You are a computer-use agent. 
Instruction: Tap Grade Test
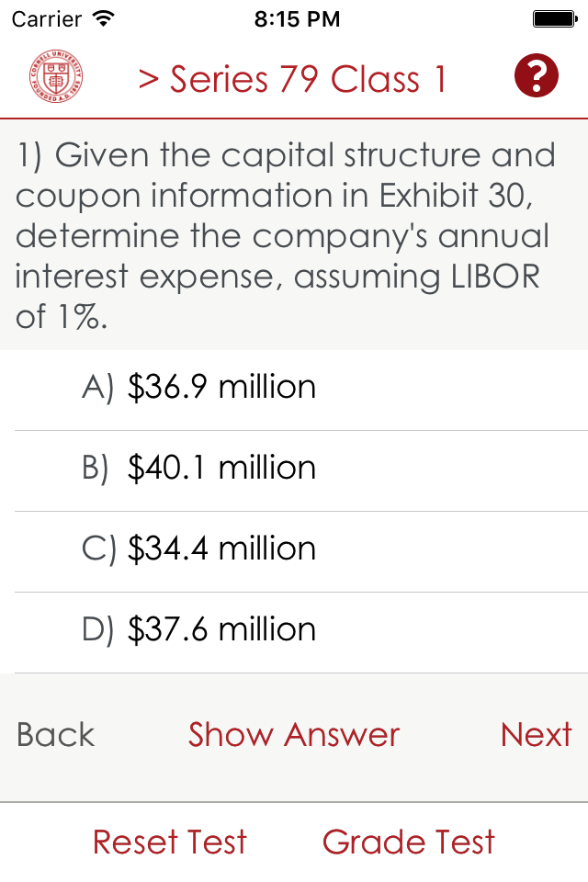coord(409,842)
